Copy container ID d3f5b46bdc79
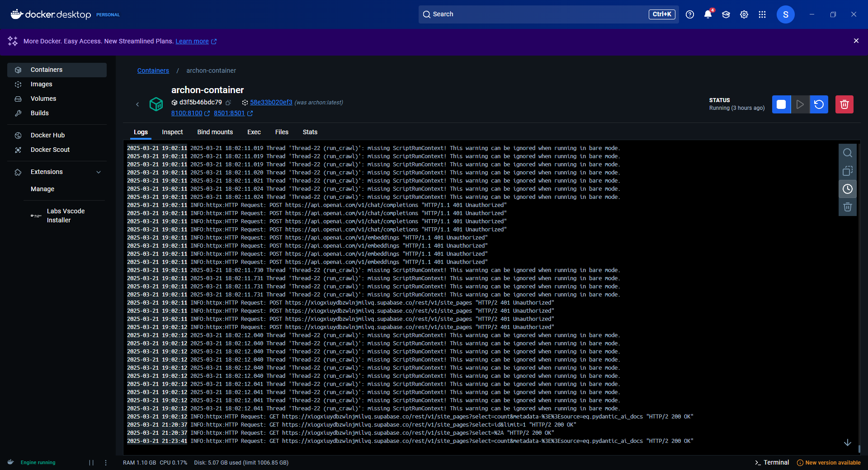Viewport: 868px width, 470px height. coord(228,103)
